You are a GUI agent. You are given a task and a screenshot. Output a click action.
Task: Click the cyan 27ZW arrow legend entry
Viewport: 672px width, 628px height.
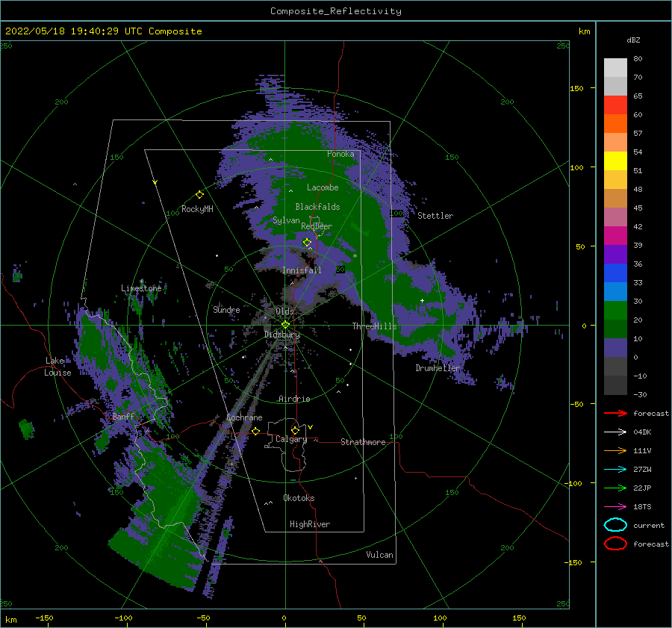click(x=615, y=470)
